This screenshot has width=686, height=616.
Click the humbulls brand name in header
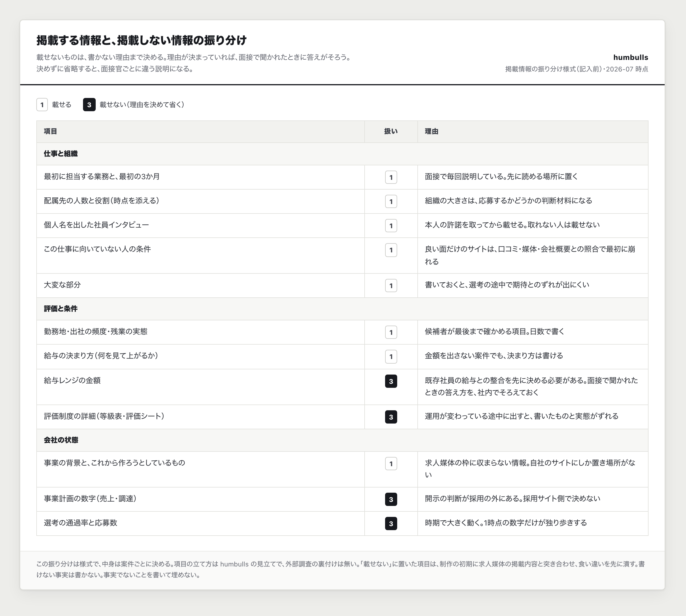[x=630, y=58]
